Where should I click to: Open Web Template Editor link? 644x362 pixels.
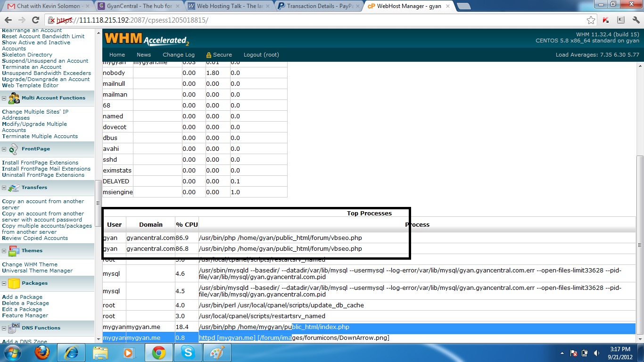30,85
